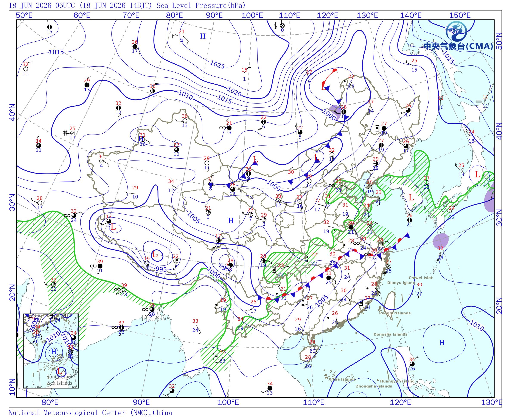
Task: Click the circled H inside the inset map
Action: pos(54,352)
